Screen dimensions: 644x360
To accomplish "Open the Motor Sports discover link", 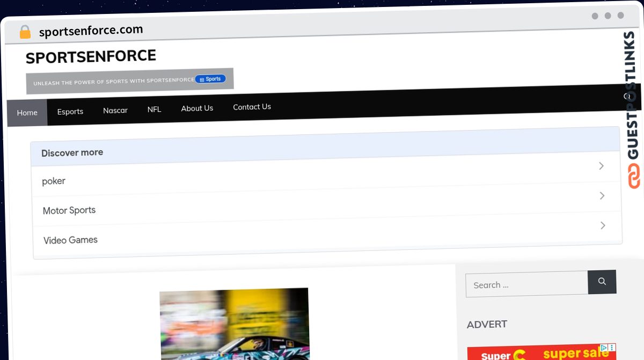I will 69,211.
